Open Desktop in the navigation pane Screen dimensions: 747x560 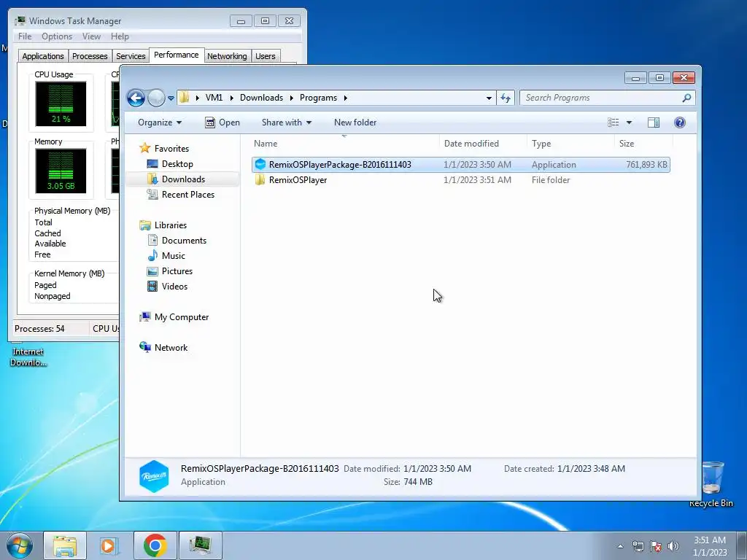pyautogui.click(x=177, y=164)
